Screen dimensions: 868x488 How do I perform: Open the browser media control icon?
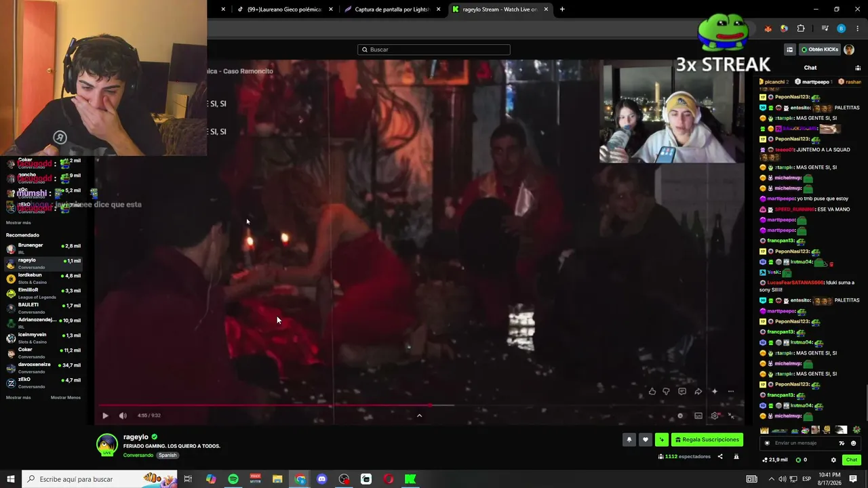(x=825, y=28)
